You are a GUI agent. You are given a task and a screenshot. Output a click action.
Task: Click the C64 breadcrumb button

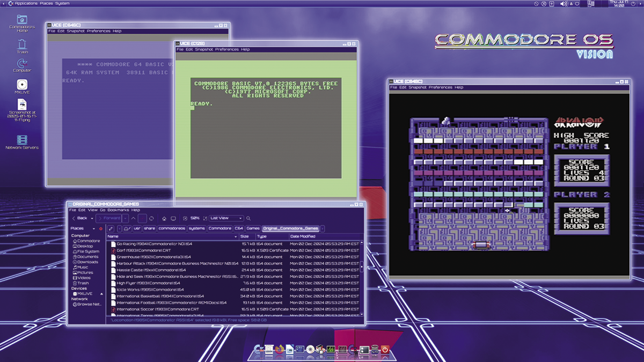click(239, 228)
